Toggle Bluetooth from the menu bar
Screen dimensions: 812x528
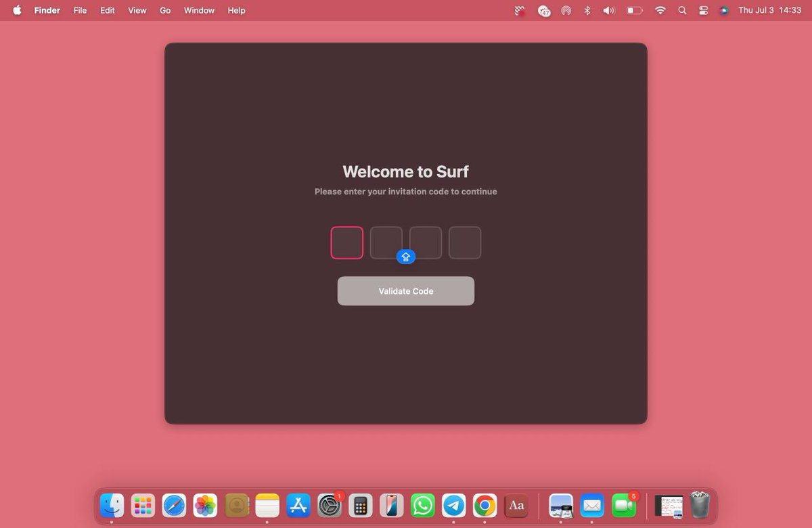click(x=587, y=10)
